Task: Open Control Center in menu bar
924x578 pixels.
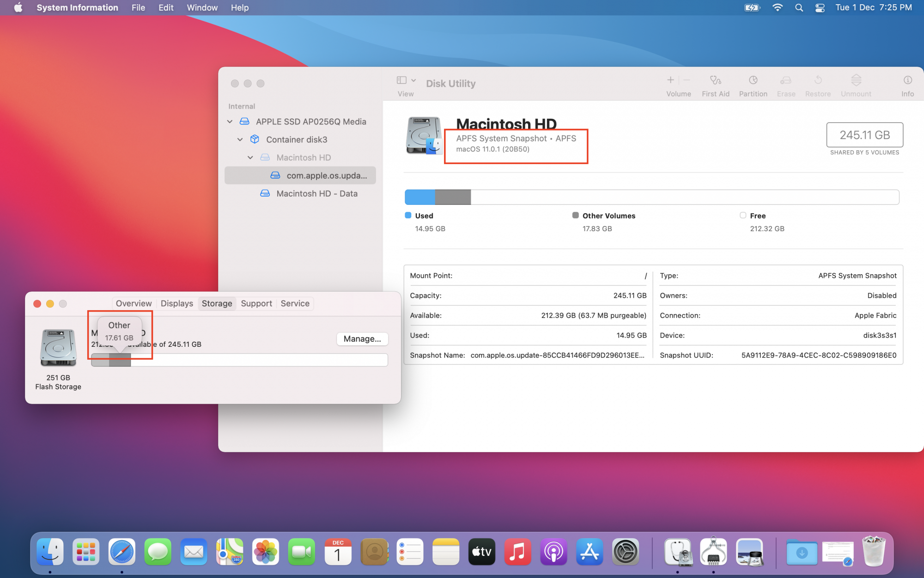Action: point(820,8)
